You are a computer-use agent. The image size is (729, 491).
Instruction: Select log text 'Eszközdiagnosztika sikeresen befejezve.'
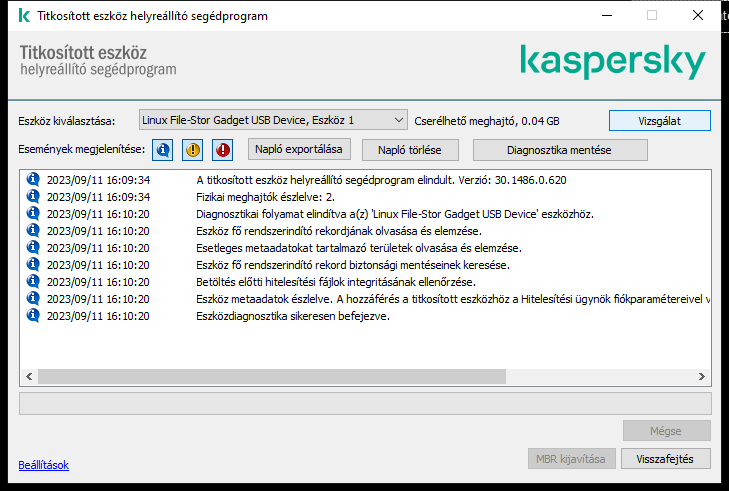click(293, 316)
